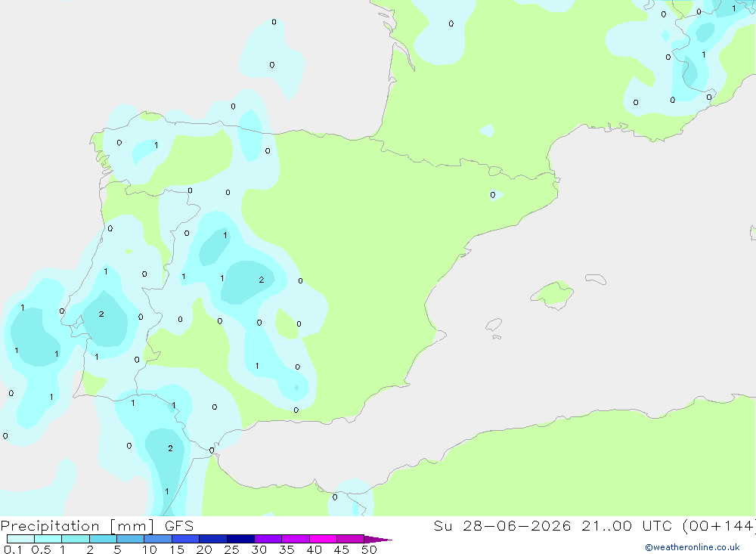Click the 25–30 mm navy legend swatch
The image size is (756, 554).
coord(240,539)
